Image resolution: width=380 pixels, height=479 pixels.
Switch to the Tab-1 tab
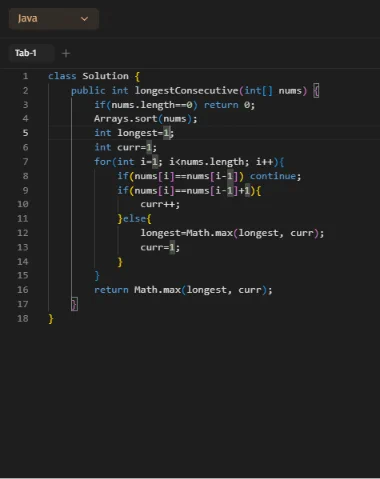pos(26,53)
